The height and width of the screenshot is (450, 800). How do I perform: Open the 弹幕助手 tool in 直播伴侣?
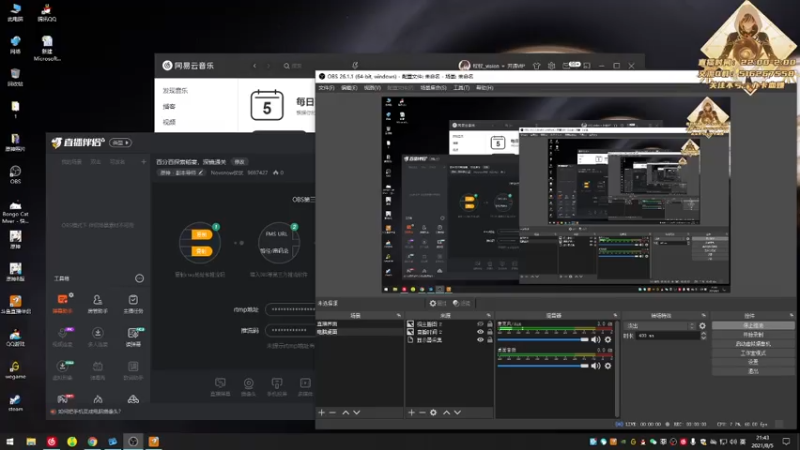[62, 303]
